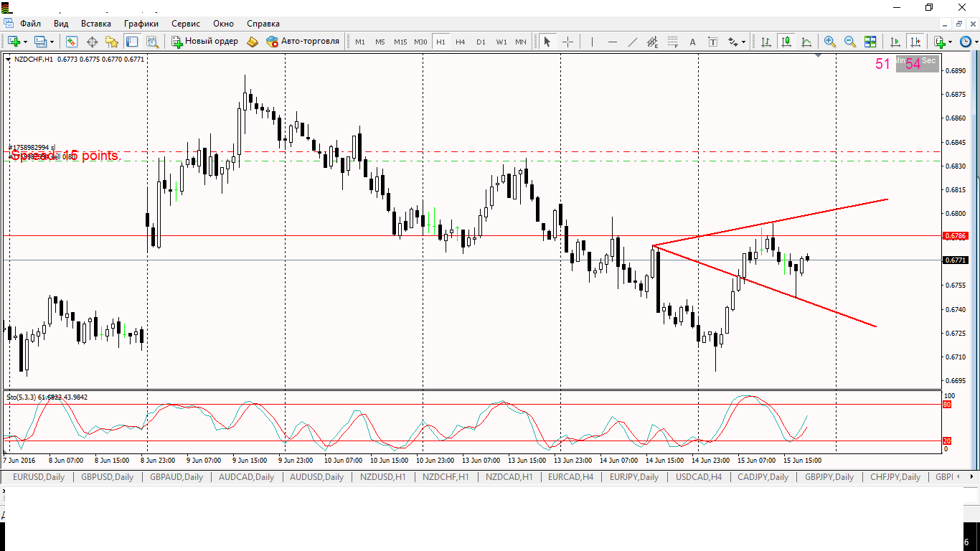Set timeframe to M1
The width and height of the screenshot is (980, 551).
click(x=359, y=42)
